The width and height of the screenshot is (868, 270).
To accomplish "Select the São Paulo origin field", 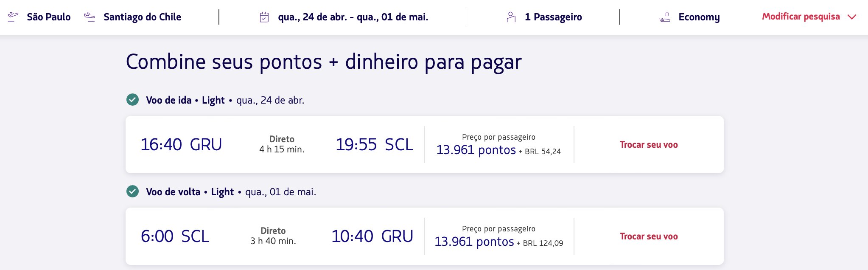I will pyautogui.click(x=49, y=17).
